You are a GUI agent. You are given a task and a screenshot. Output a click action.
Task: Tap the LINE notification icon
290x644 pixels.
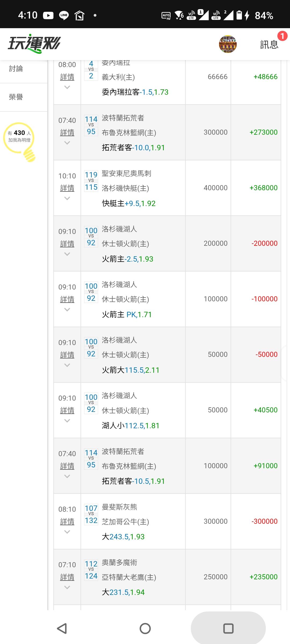point(64,15)
